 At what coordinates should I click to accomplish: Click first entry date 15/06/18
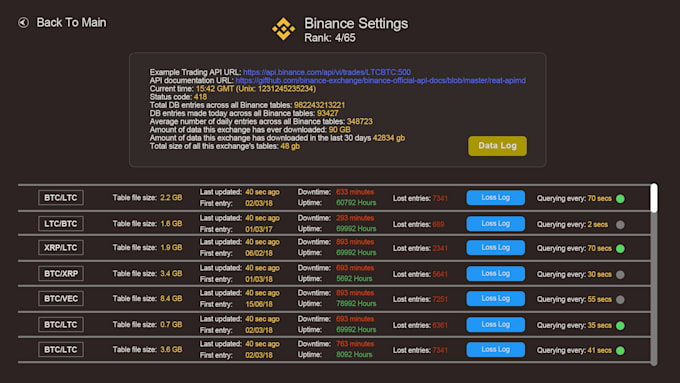259,304
